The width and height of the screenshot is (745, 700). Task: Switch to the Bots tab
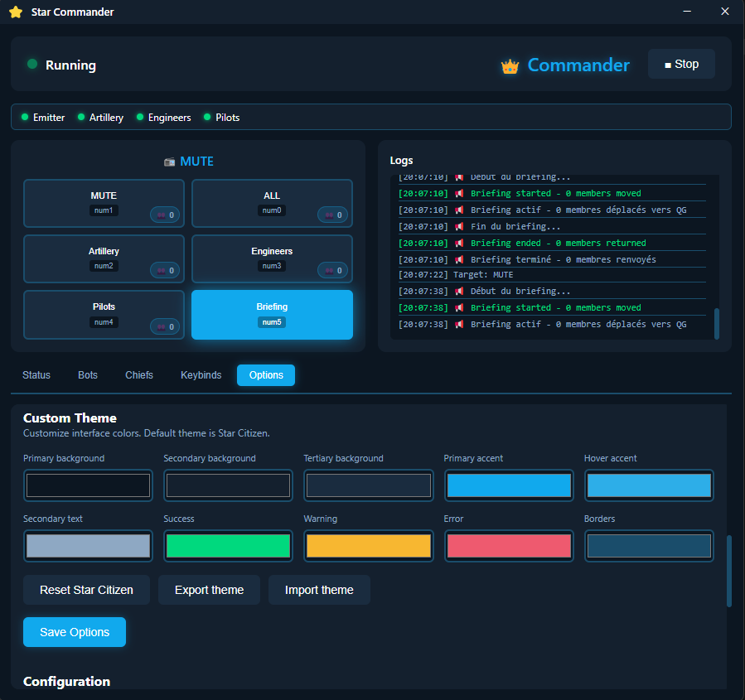(88, 375)
